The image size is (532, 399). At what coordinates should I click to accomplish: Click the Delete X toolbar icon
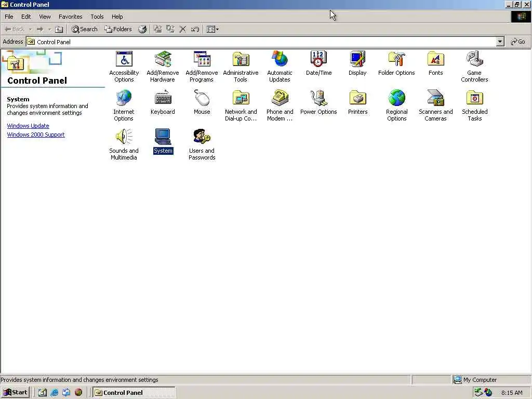[183, 29]
